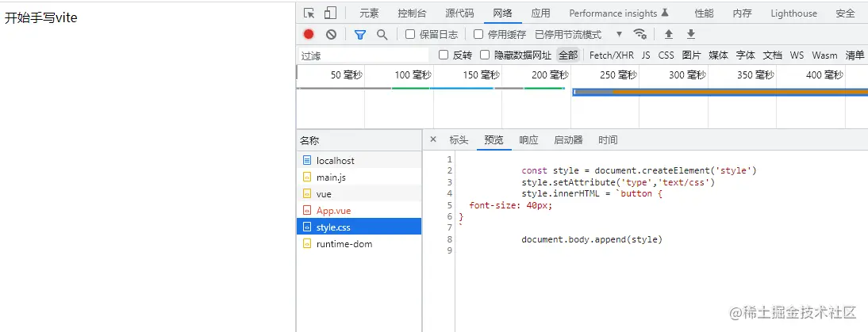Open the Lighthouse tab
Screen dimensions: 868x332
[794, 13]
